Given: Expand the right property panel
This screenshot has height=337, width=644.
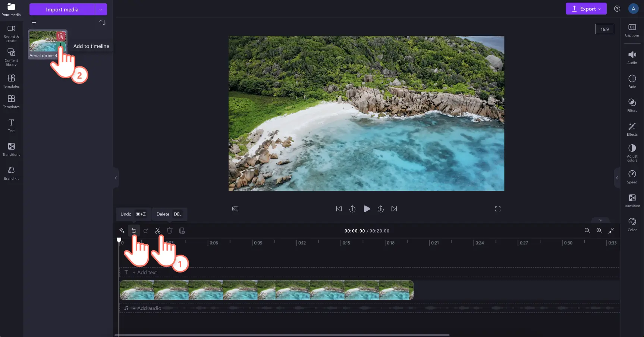Looking at the screenshot, I should pyautogui.click(x=617, y=178).
